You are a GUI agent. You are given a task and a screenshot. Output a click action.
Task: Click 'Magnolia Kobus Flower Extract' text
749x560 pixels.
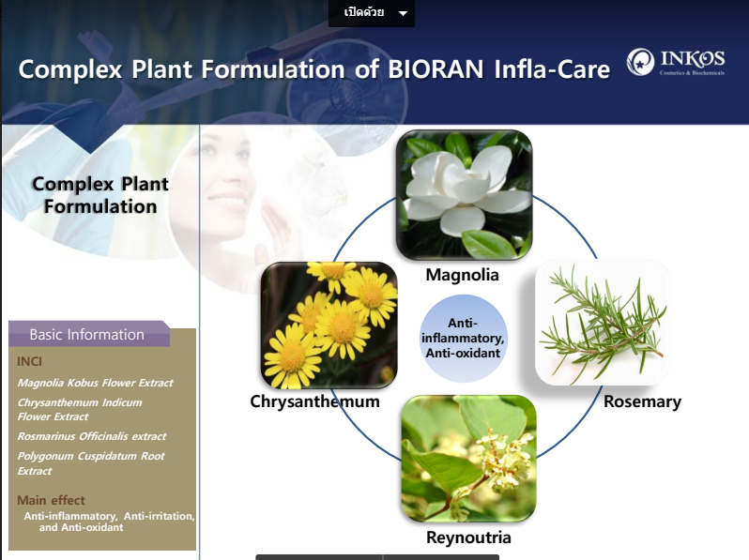pyautogui.click(x=95, y=383)
